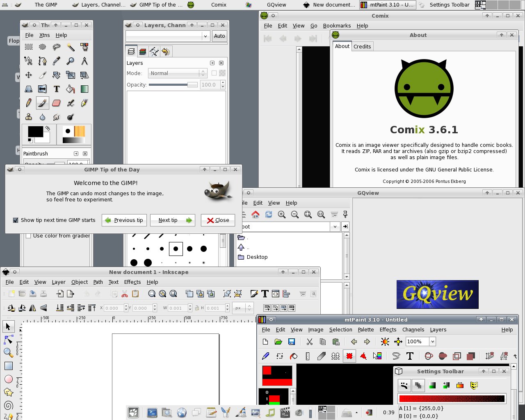Select the Pencil tool in GIMP toolbox

pyautogui.click(x=29, y=103)
